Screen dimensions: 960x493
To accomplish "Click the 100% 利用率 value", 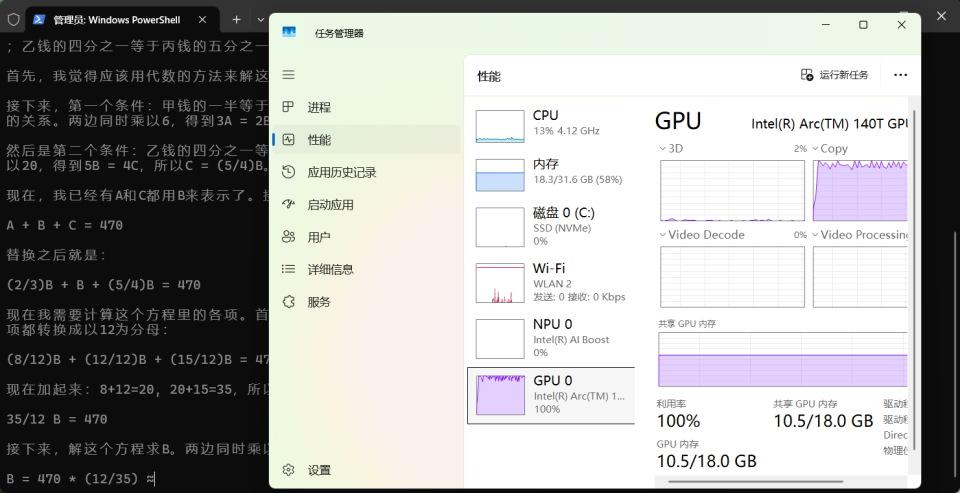I will pyautogui.click(x=678, y=421).
